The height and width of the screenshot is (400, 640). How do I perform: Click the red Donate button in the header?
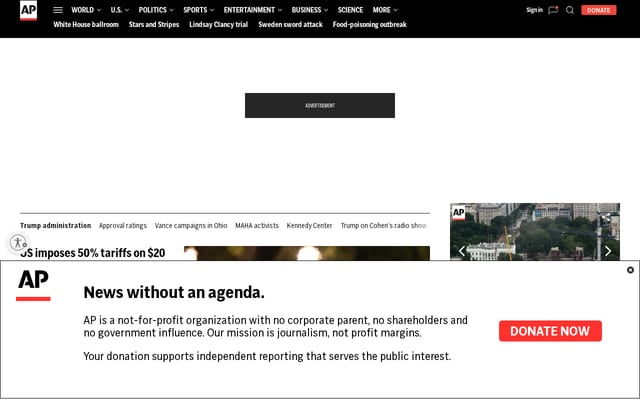598,10
